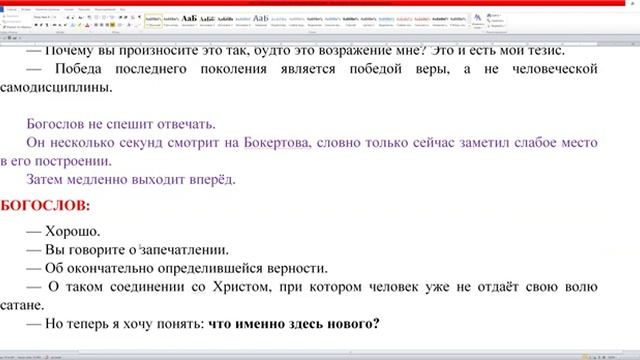Open Change Case (Aa) button
This screenshot has width=640, height=360.
click(80, 17)
